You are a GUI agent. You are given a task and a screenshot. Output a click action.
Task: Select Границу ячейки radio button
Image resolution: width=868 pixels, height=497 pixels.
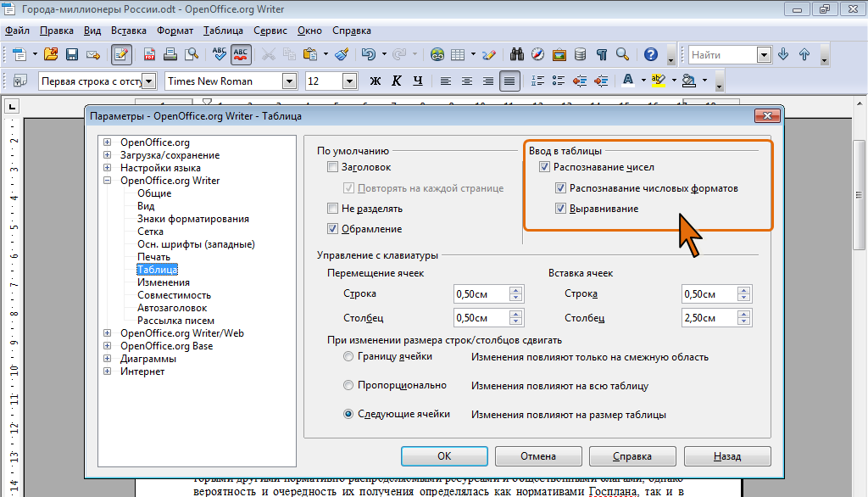coord(348,356)
